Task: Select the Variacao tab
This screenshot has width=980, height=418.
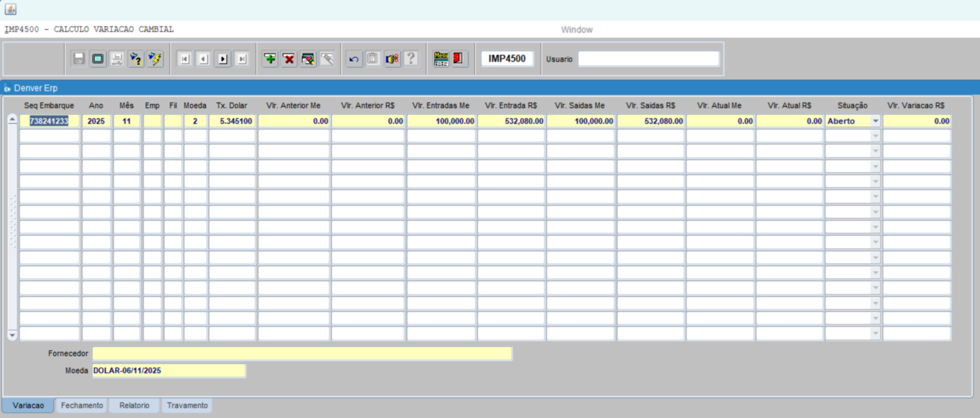Action: click(28, 406)
